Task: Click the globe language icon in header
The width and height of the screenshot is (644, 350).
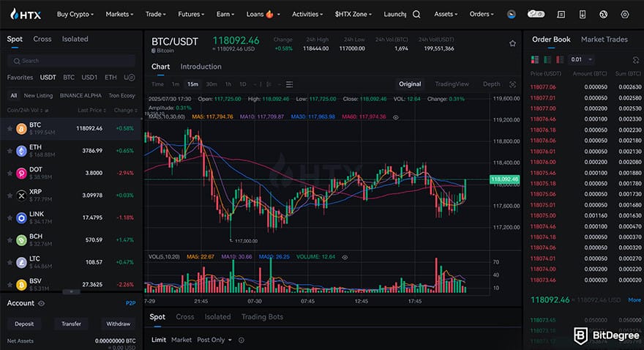Action: [603, 15]
